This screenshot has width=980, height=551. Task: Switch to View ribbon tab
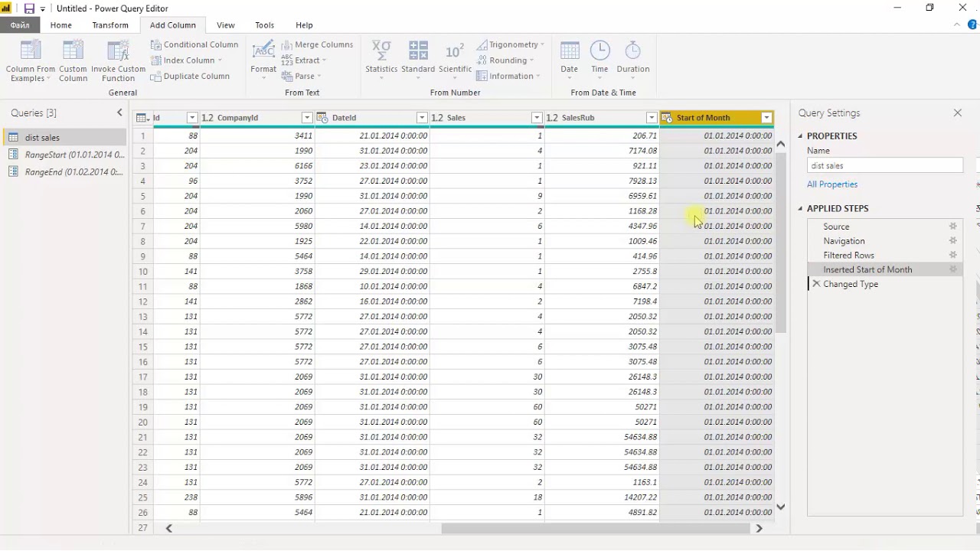click(x=226, y=25)
